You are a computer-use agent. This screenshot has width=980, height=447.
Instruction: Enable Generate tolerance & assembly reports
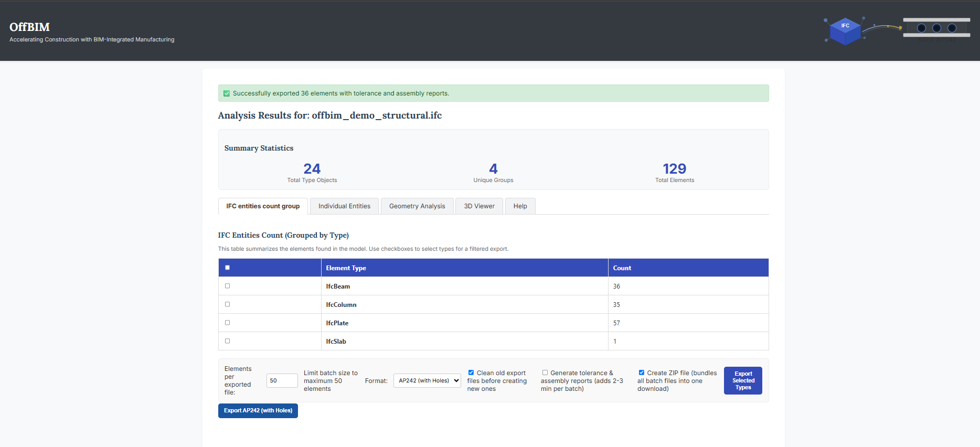click(545, 372)
